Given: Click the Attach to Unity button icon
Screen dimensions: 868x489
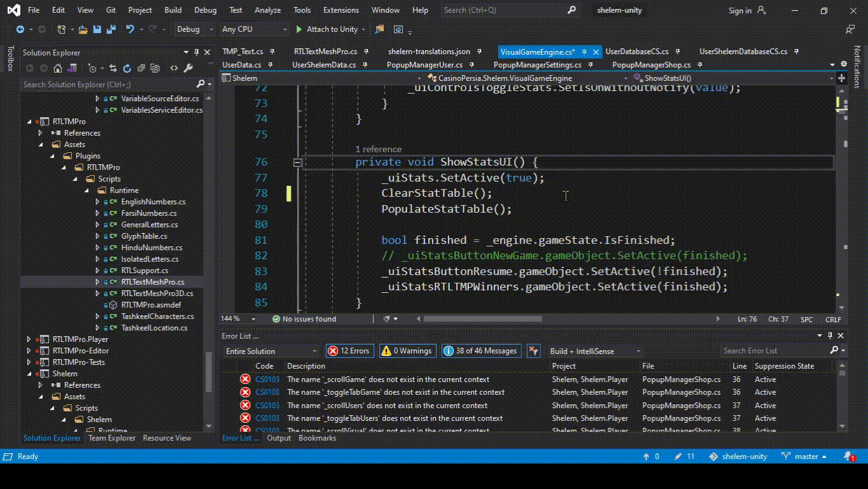Looking at the screenshot, I should [298, 29].
